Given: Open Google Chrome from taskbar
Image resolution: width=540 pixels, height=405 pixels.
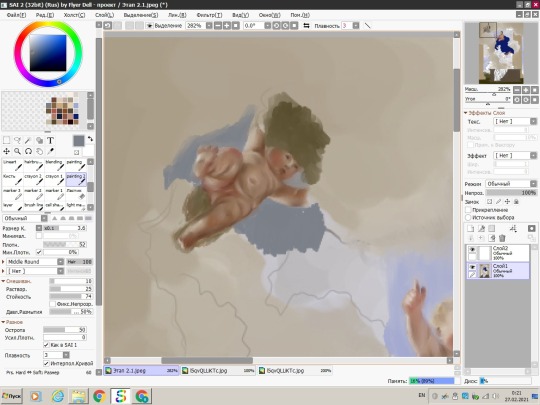Looking at the screenshot, I should pyautogui.click(x=99, y=396).
